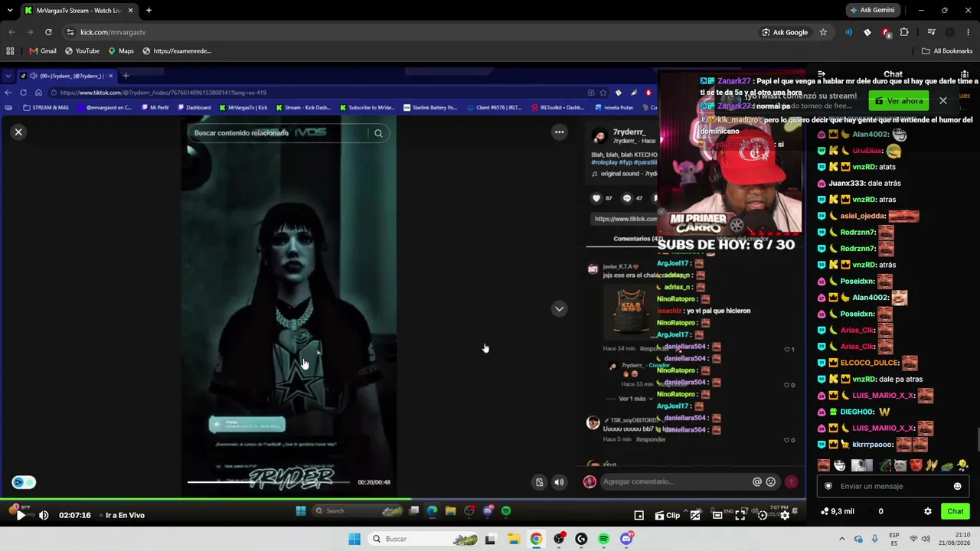Open chat settings gear
Image resolution: width=980 pixels, height=551 pixels.
pyautogui.click(x=928, y=511)
